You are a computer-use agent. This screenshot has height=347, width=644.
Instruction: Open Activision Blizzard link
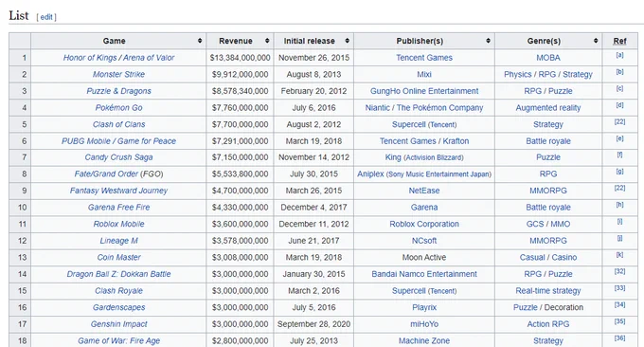[434, 157]
